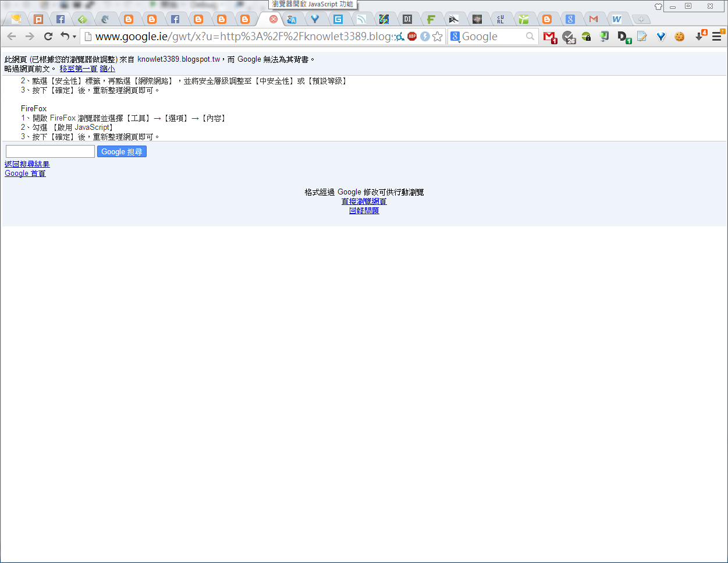This screenshot has height=563, width=728.
Task: Click the AdBlock Plus ABP icon
Action: (412, 37)
